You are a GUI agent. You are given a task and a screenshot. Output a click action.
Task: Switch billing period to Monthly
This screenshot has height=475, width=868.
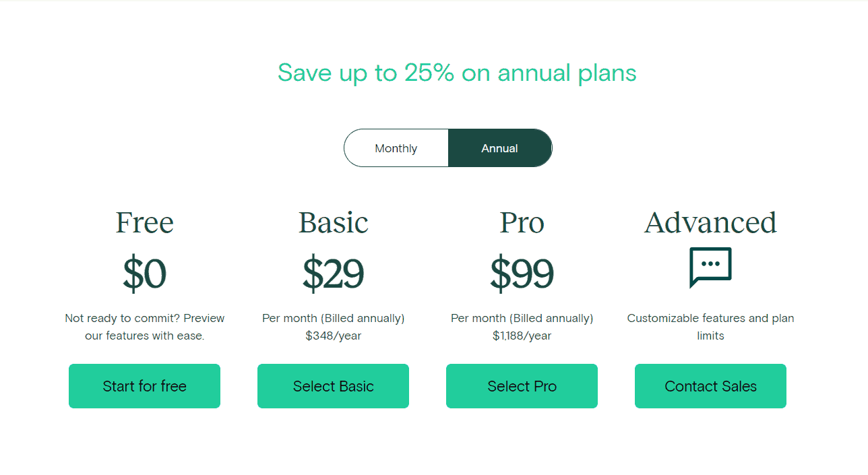tap(396, 148)
